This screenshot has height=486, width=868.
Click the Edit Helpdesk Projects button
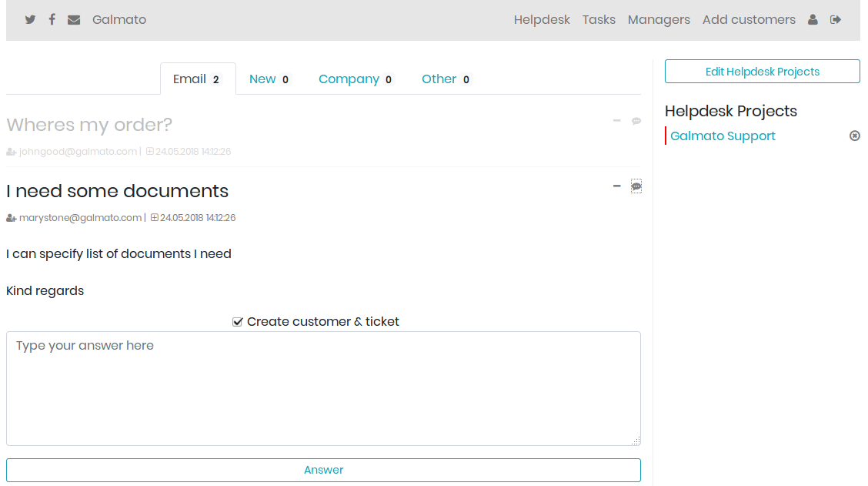pos(763,72)
